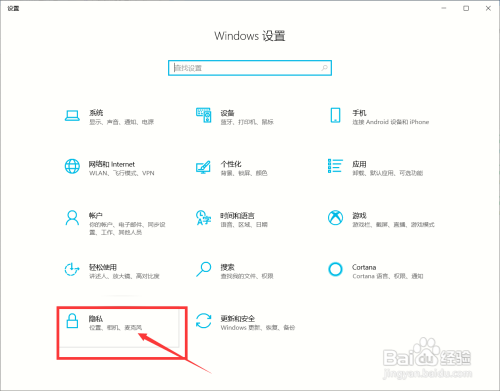Click the 显示、声音、通知、电源 description

coord(121,122)
